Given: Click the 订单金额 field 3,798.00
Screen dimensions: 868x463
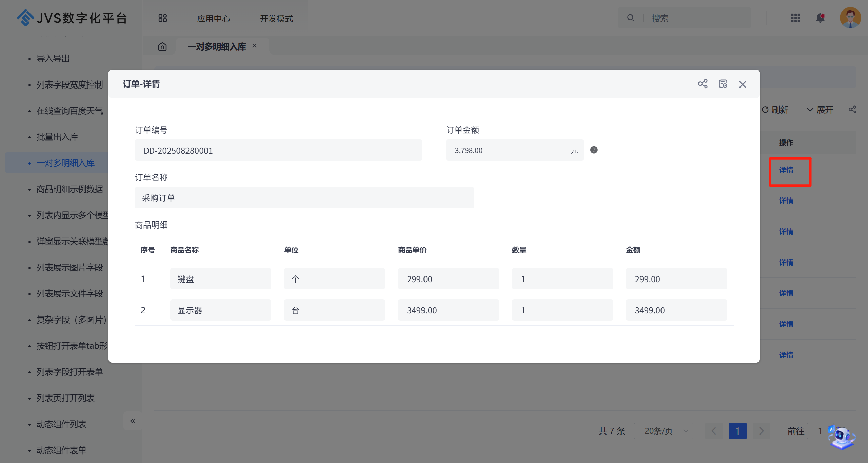Looking at the screenshot, I should click(515, 150).
